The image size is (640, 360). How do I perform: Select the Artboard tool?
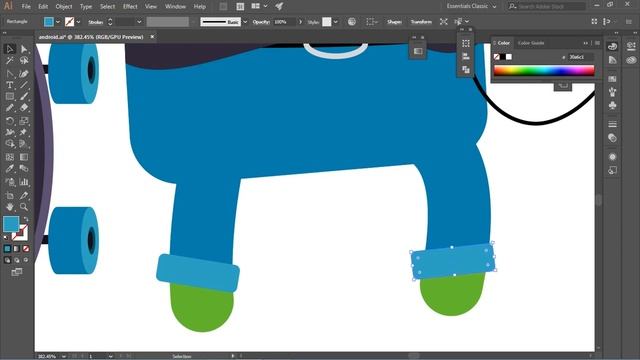tap(10, 196)
